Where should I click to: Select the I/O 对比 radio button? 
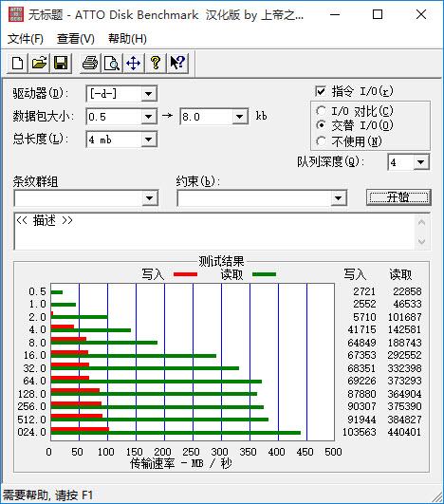coord(321,111)
